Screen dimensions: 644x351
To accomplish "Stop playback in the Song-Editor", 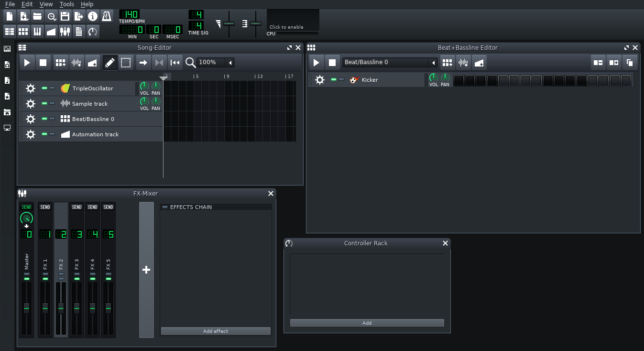I will 43,63.
